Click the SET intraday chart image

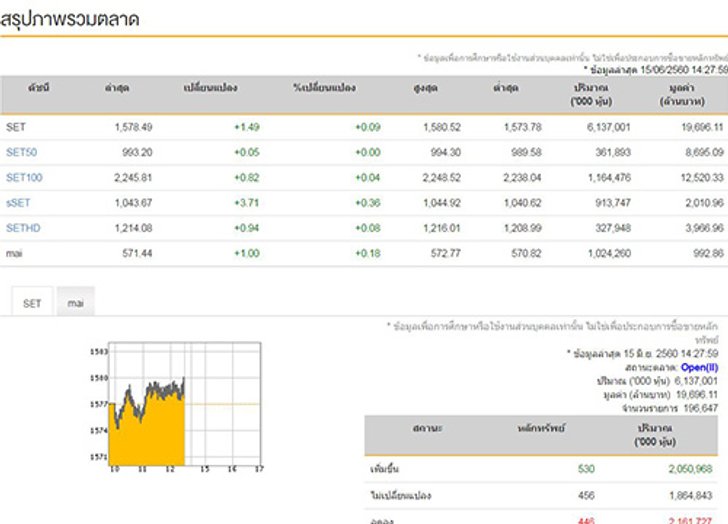pos(177,408)
